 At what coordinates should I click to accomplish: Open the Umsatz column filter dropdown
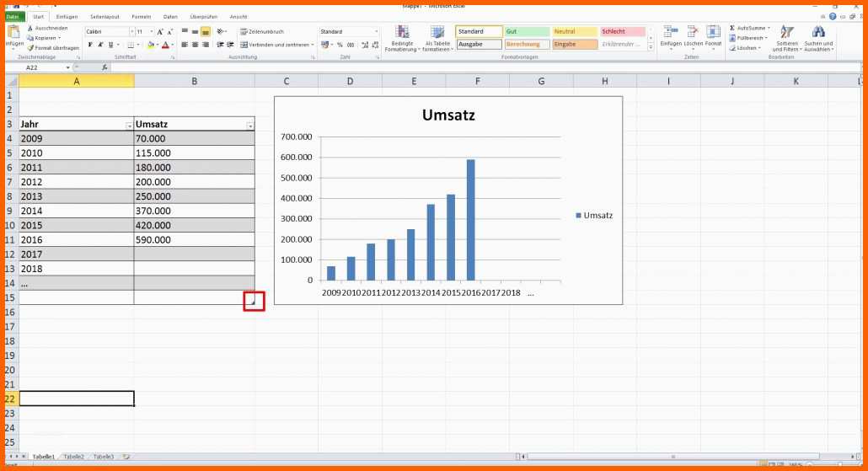249,126
